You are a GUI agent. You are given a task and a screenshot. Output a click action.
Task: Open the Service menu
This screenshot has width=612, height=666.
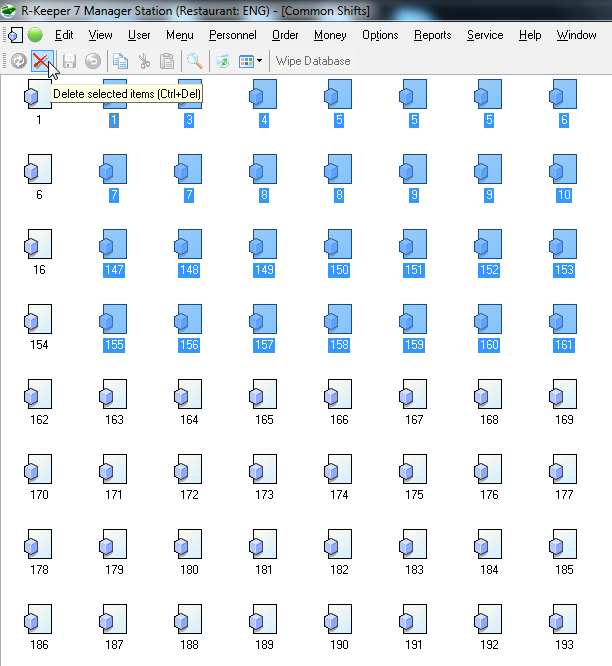tap(485, 35)
